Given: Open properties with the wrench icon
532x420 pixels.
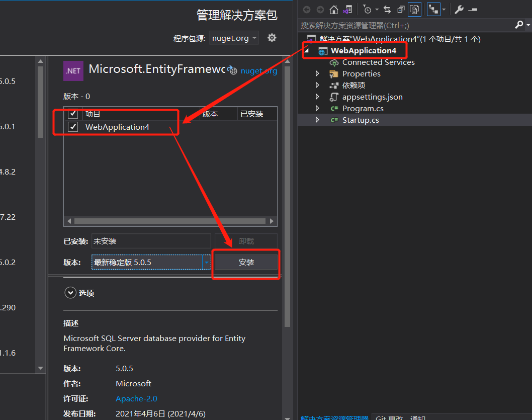Looking at the screenshot, I should click(x=459, y=10).
